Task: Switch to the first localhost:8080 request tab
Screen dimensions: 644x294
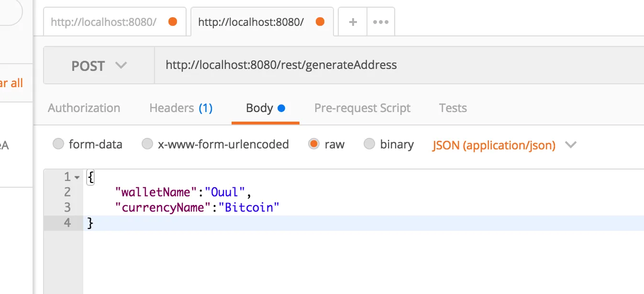Action: (x=104, y=22)
